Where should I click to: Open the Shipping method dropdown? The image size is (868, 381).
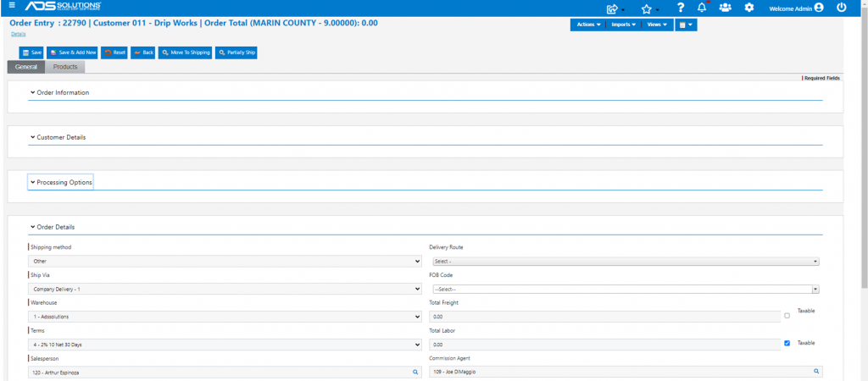225,261
